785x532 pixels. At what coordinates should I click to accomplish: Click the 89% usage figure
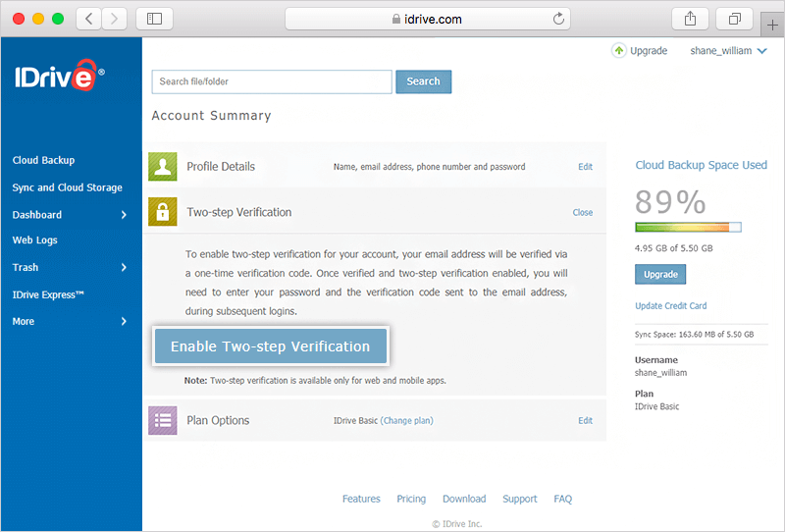tap(670, 202)
